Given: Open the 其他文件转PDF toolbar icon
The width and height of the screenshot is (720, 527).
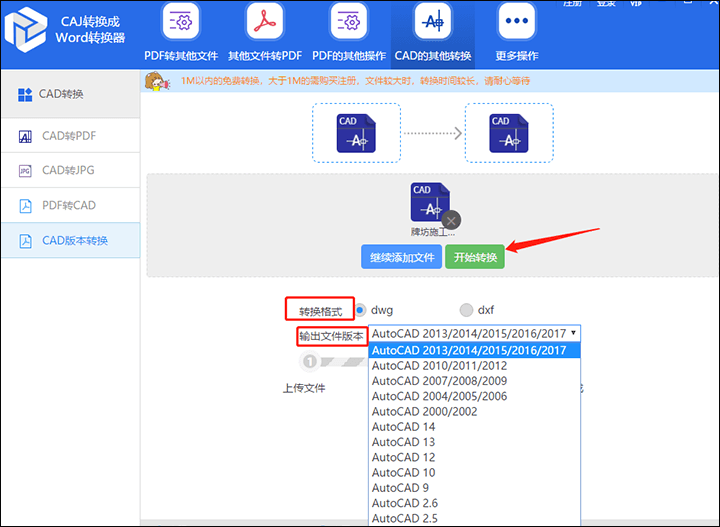Looking at the screenshot, I should click(265, 22).
